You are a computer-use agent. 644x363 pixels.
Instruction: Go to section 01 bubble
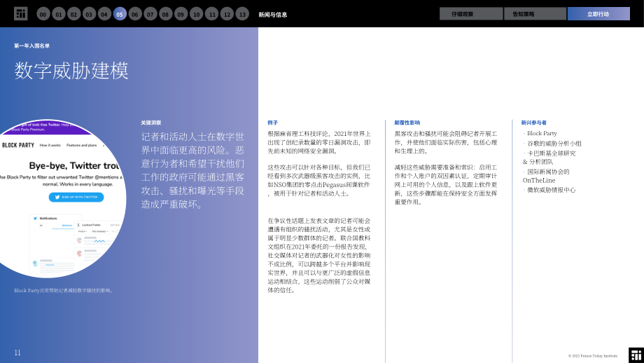(x=59, y=14)
